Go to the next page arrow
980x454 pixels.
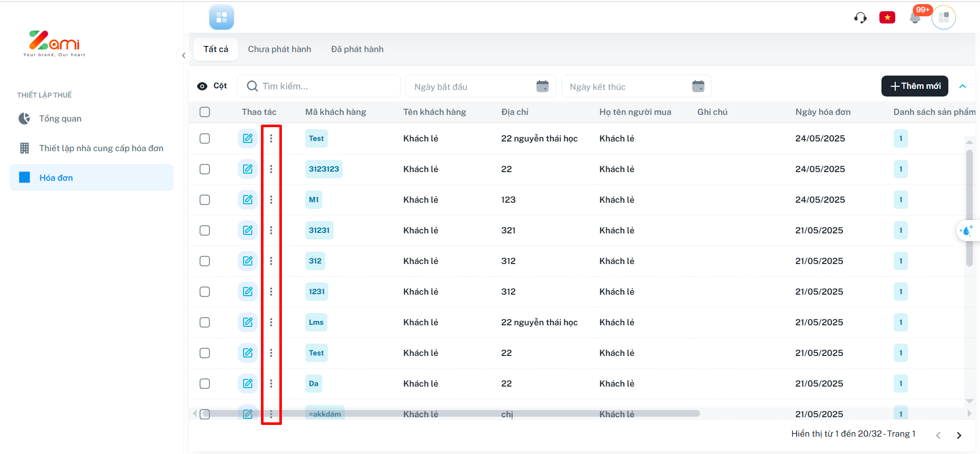[959, 435]
